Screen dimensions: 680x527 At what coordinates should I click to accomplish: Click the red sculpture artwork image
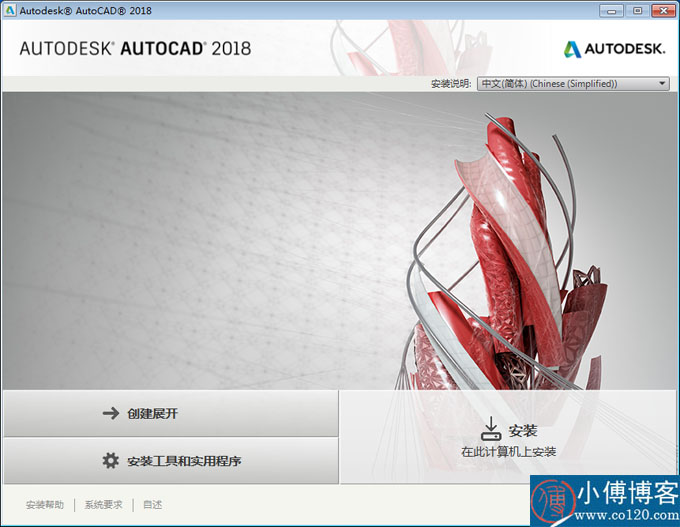point(500,250)
